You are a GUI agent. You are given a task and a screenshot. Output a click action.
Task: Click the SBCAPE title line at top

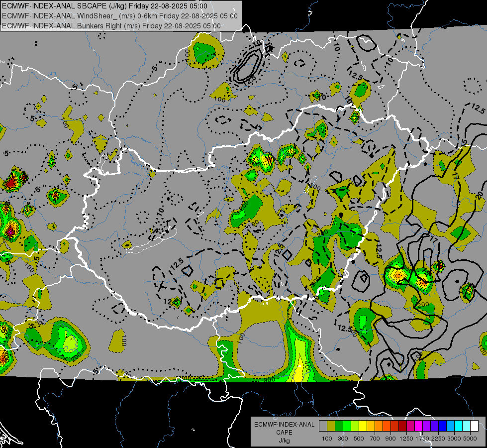(x=104, y=6)
